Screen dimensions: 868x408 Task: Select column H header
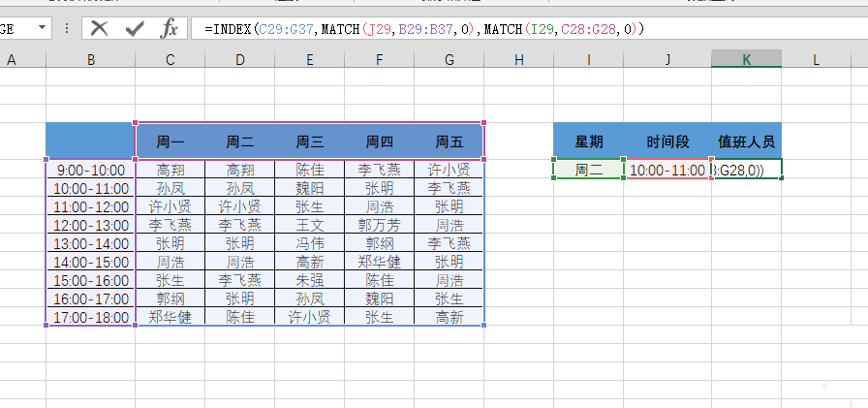[518, 60]
